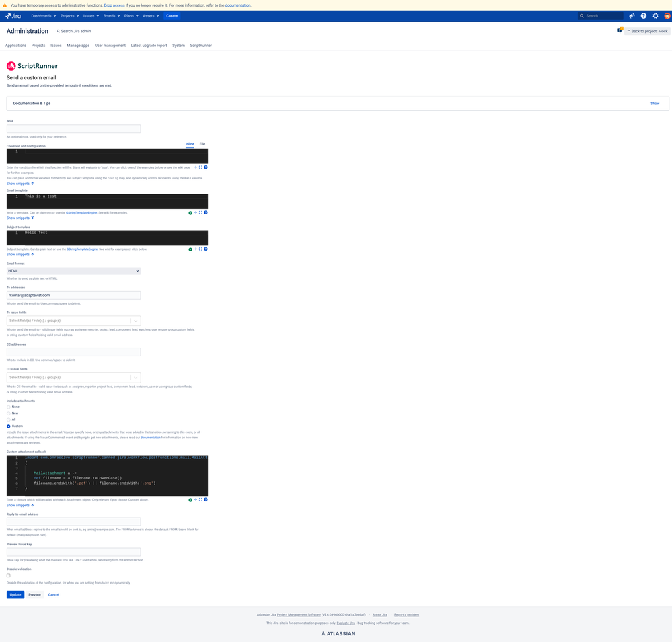Screen dimensions: 672x642
Task: Click the To addresses input field
Action: [x=74, y=295]
